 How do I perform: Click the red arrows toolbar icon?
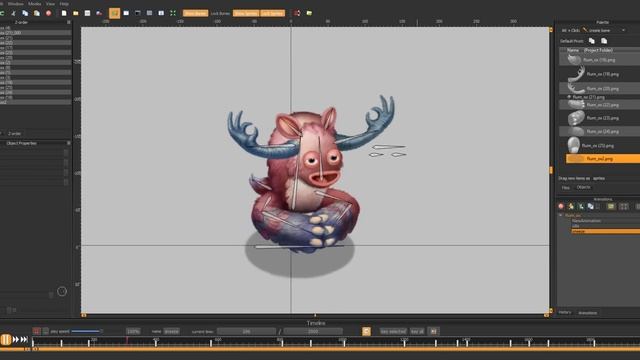297,13
